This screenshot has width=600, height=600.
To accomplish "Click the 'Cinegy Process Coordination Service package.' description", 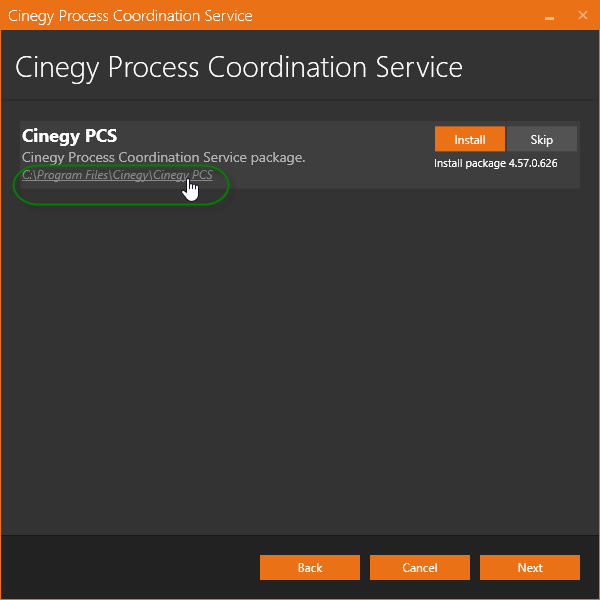I will coord(163,158).
